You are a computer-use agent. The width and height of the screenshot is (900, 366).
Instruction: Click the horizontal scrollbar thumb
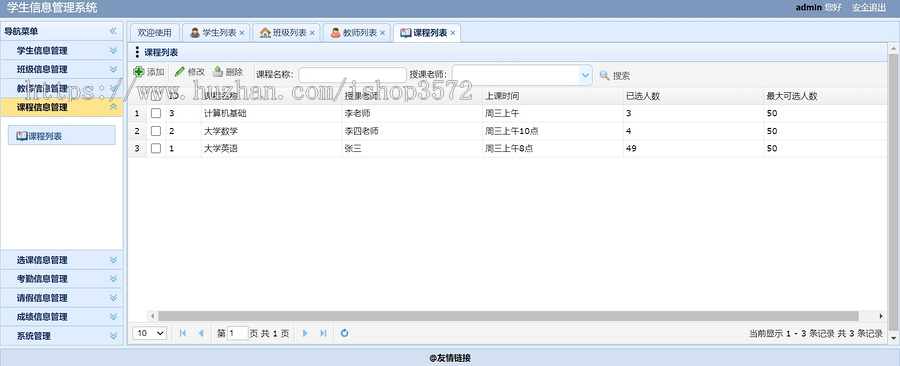[x=508, y=316]
